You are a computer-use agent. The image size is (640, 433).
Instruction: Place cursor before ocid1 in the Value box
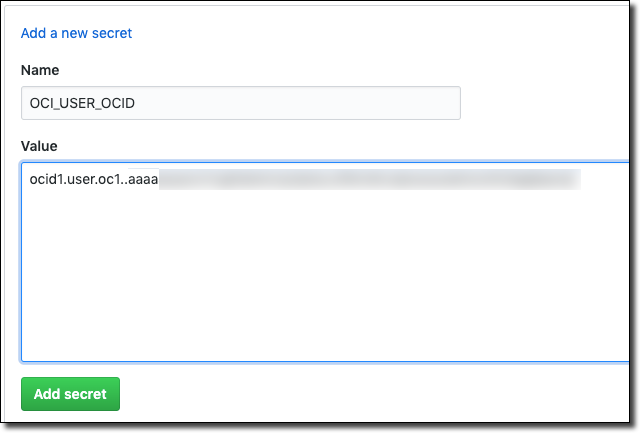pyautogui.click(x=30, y=180)
